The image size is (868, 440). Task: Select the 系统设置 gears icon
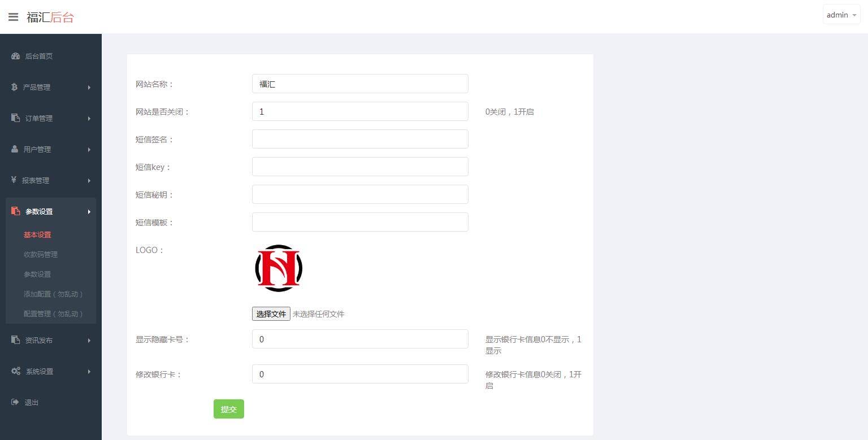[15, 371]
